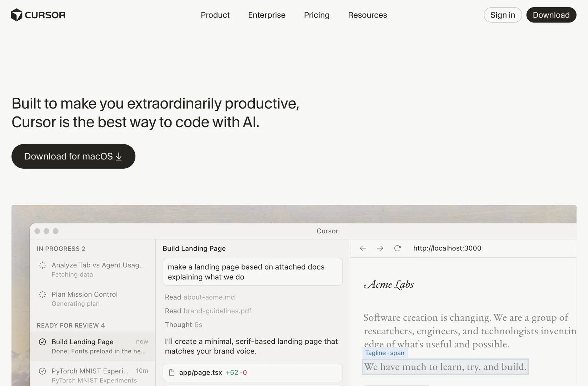Click spinner icon beside Analyze Tab task
588x386 pixels.
coord(43,265)
